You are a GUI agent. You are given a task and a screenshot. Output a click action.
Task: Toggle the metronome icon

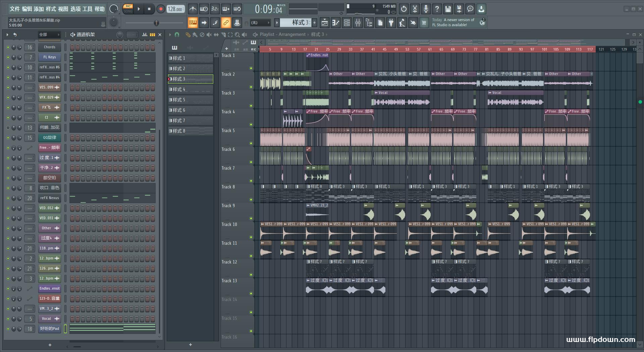193,9
